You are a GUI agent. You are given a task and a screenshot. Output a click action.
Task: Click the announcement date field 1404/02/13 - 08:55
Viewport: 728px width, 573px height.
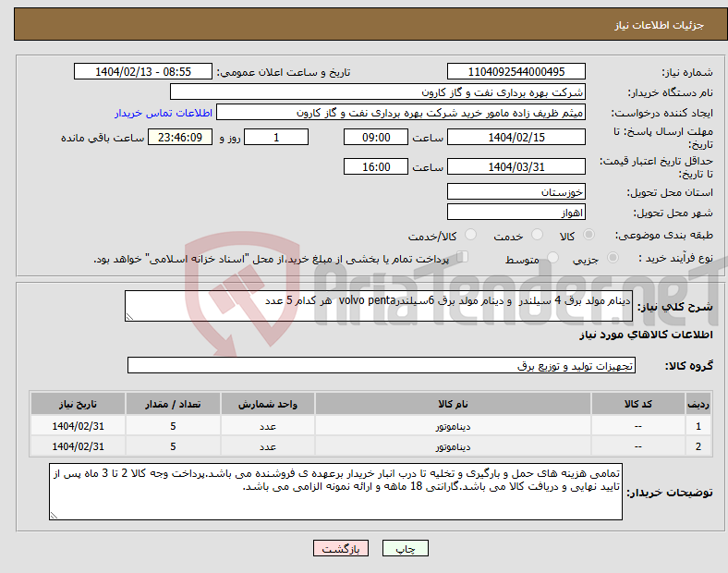(143, 71)
